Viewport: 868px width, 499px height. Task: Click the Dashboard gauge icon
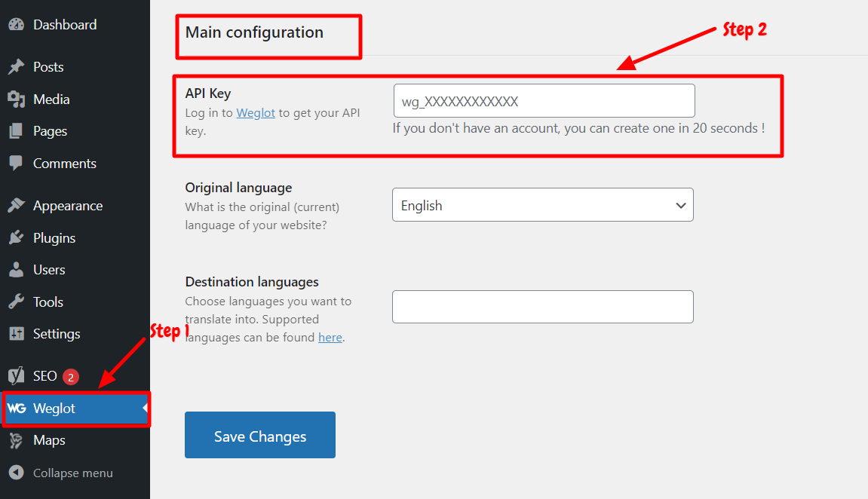coord(17,24)
